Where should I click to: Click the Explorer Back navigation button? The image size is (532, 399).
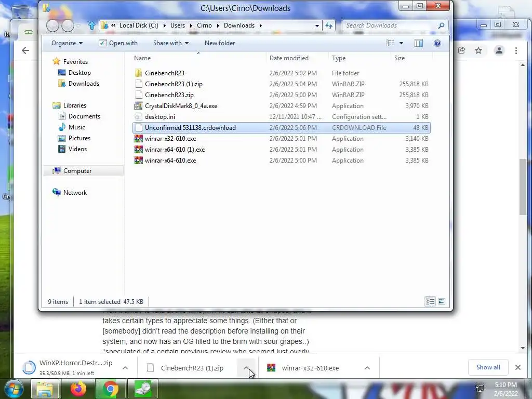click(52, 25)
